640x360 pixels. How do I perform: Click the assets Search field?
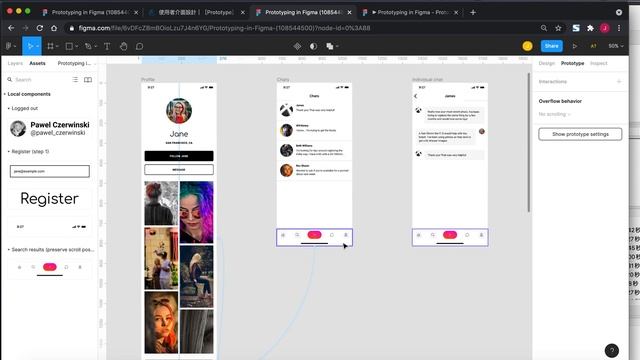click(x=39, y=80)
